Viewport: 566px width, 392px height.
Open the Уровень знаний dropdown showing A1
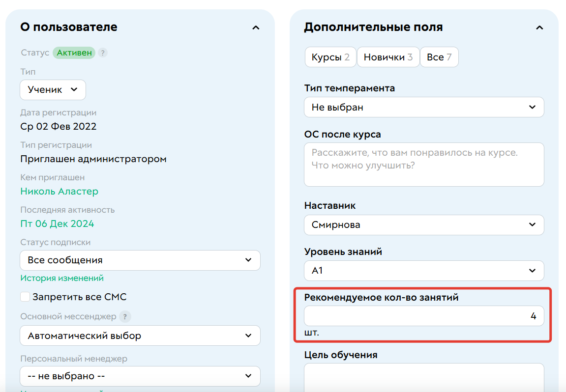coord(424,270)
